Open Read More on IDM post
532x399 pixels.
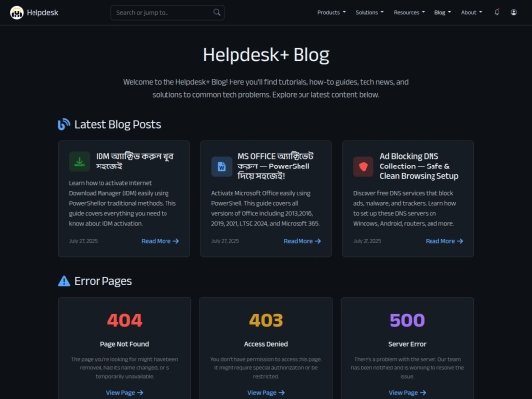click(161, 241)
